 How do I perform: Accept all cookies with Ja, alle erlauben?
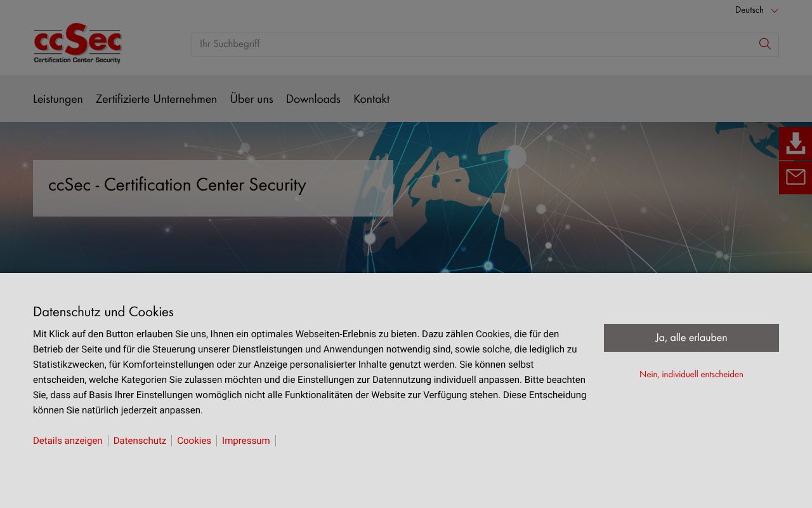[x=691, y=337]
